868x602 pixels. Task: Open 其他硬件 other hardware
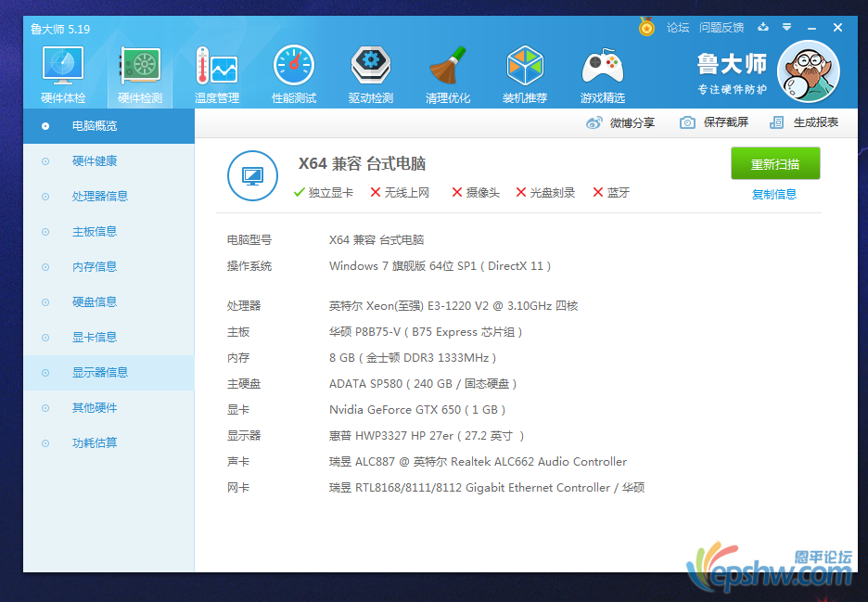coord(108,408)
